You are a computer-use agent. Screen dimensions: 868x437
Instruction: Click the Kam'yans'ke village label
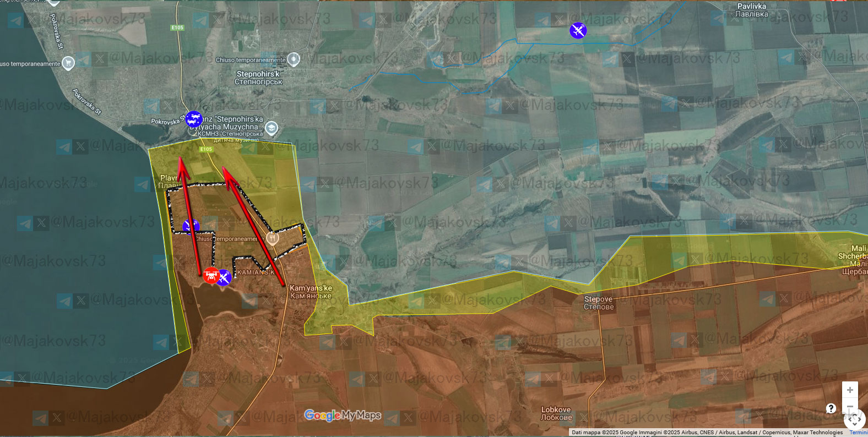pos(311,292)
